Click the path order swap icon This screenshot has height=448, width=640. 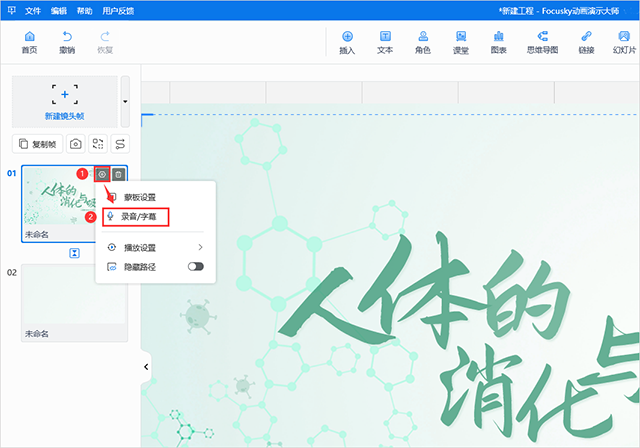[x=120, y=144]
